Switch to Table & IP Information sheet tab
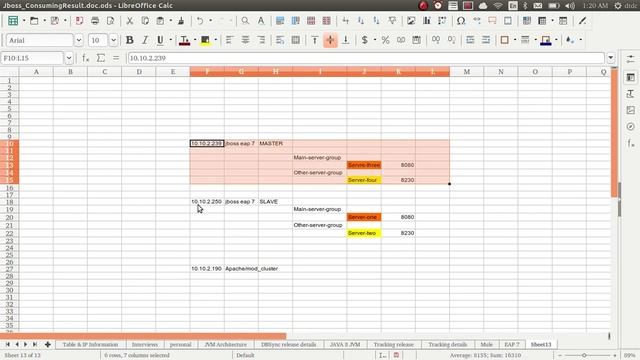The height and width of the screenshot is (360, 640). pos(90,344)
